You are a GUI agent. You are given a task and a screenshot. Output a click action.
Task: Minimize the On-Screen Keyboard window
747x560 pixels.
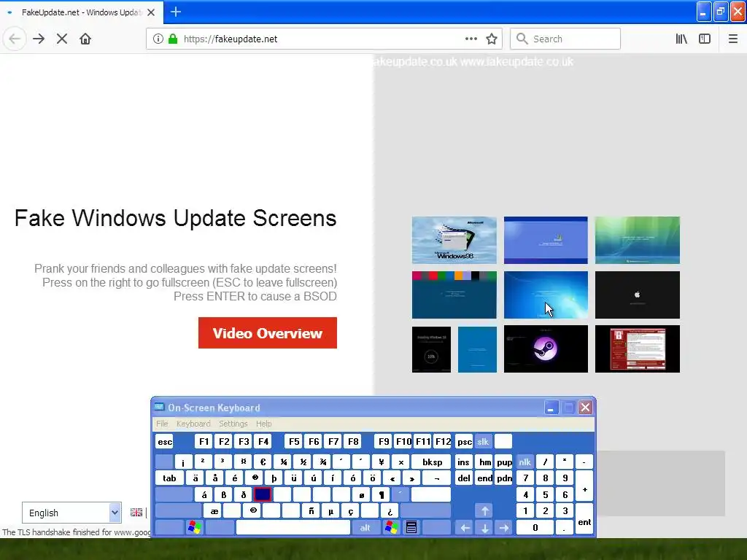click(551, 408)
